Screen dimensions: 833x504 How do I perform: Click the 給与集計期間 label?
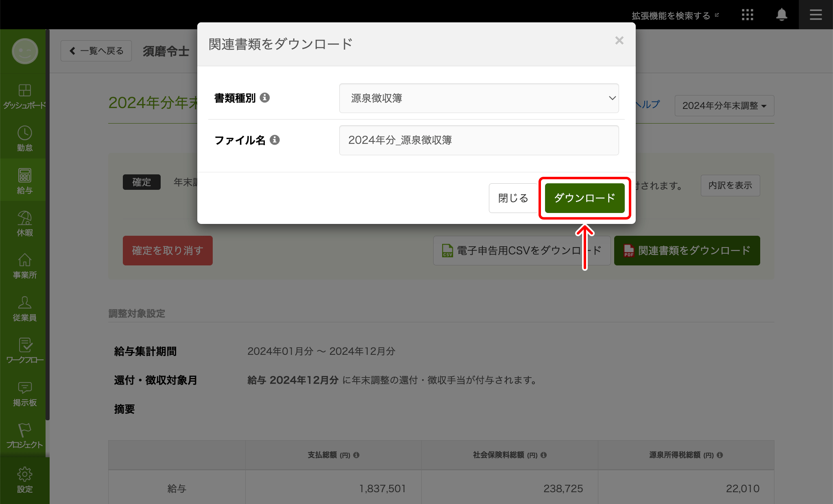[145, 351]
